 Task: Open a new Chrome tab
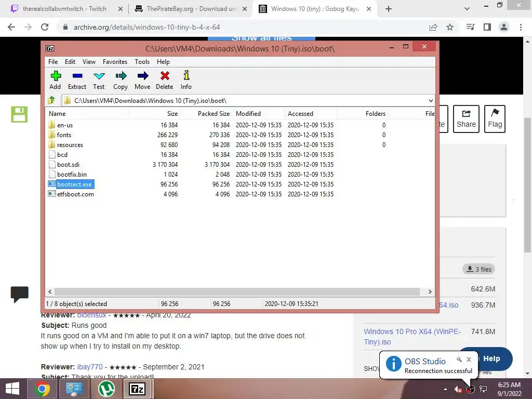click(389, 9)
